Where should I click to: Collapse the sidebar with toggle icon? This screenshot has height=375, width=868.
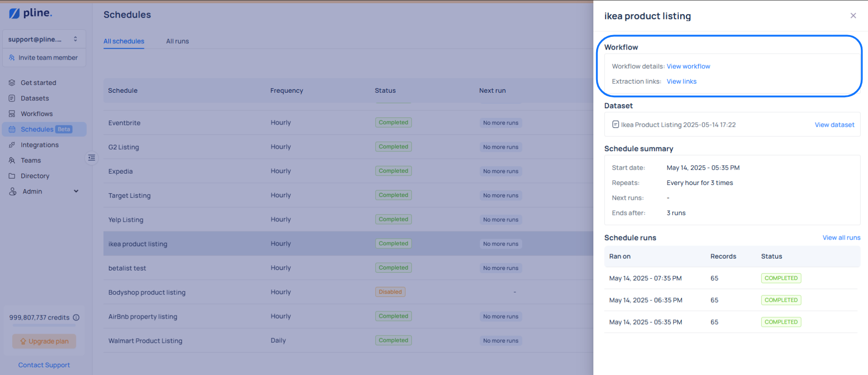[92, 158]
